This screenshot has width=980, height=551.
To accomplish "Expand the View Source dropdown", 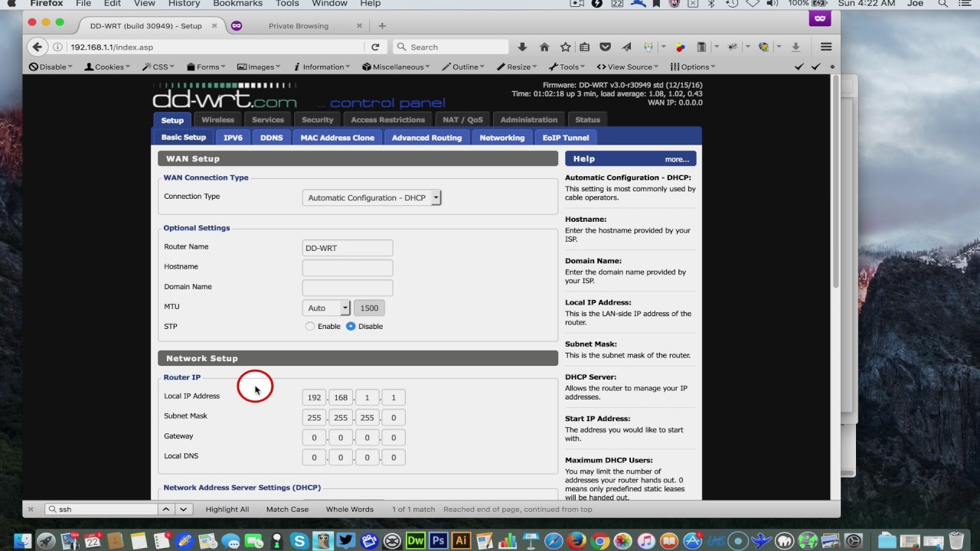I will click(x=629, y=67).
